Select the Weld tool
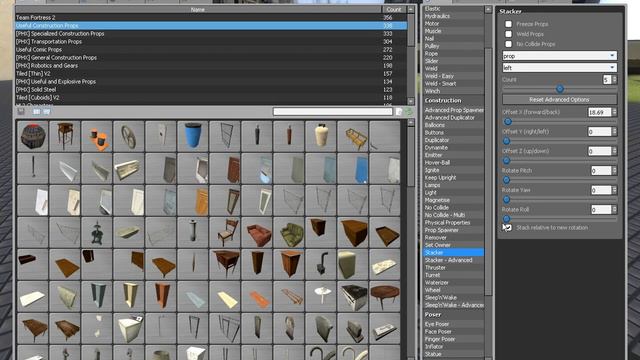This screenshot has height=360, width=640. click(453, 69)
